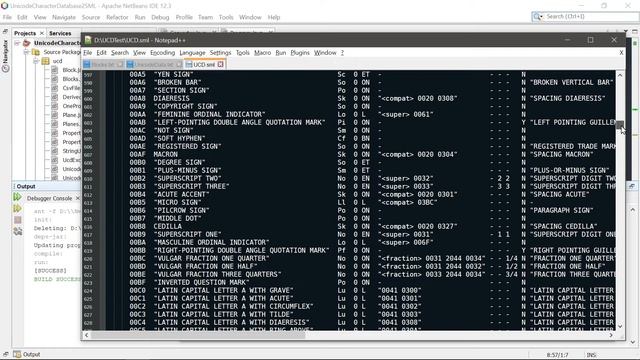Open NetBeans File menu
Viewport: 640px width, 360px height.
[7, 17]
